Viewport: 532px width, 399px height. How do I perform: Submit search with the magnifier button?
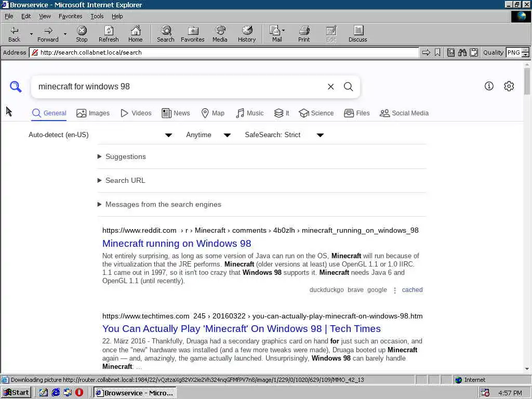click(349, 87)
